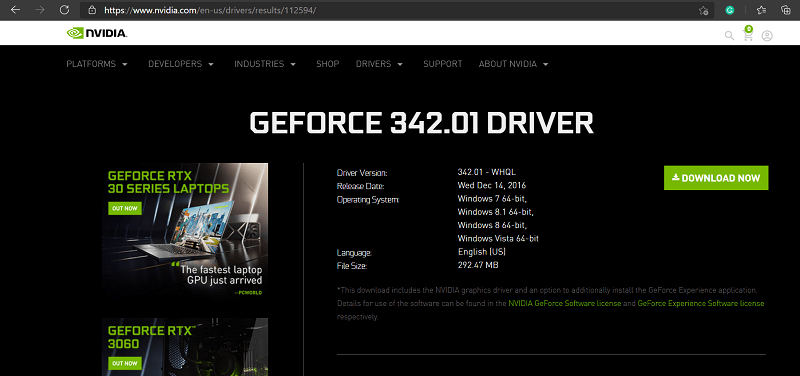This screenshot has width=800, height=376.
Task: Click Out Now on RTX 3060 ad
Action: point(124,364)
